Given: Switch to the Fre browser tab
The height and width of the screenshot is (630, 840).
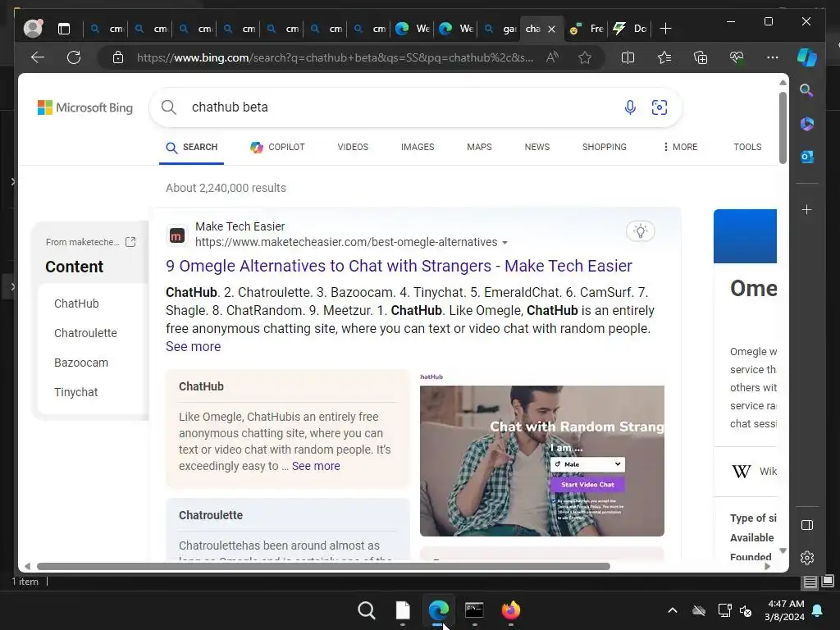Looking at the screenshot, I should point(586,29).
